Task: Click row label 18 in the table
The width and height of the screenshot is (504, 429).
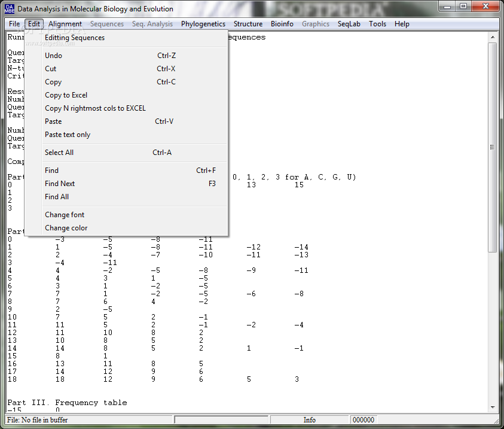Action: tap(12, 379)
